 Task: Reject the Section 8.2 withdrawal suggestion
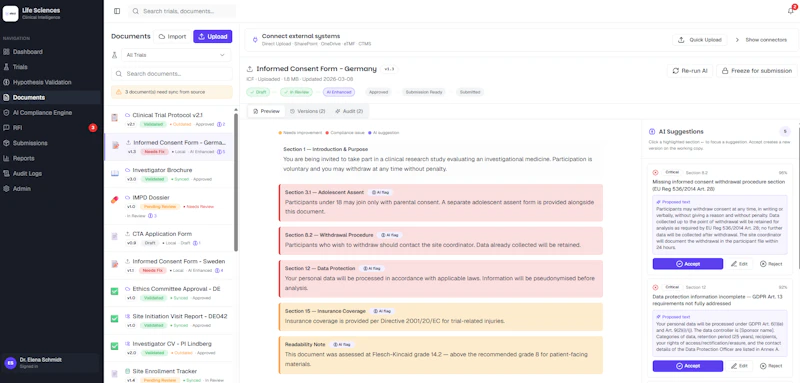(x=770, y=264)
